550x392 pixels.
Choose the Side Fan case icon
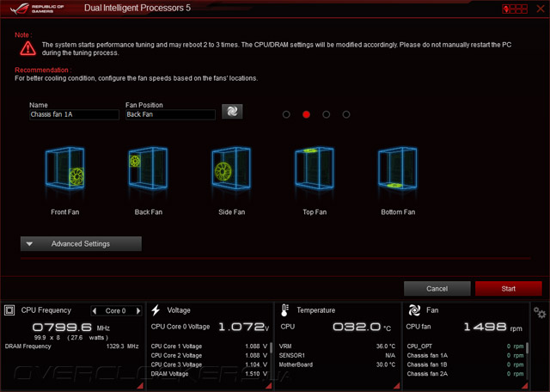point(231,168)
